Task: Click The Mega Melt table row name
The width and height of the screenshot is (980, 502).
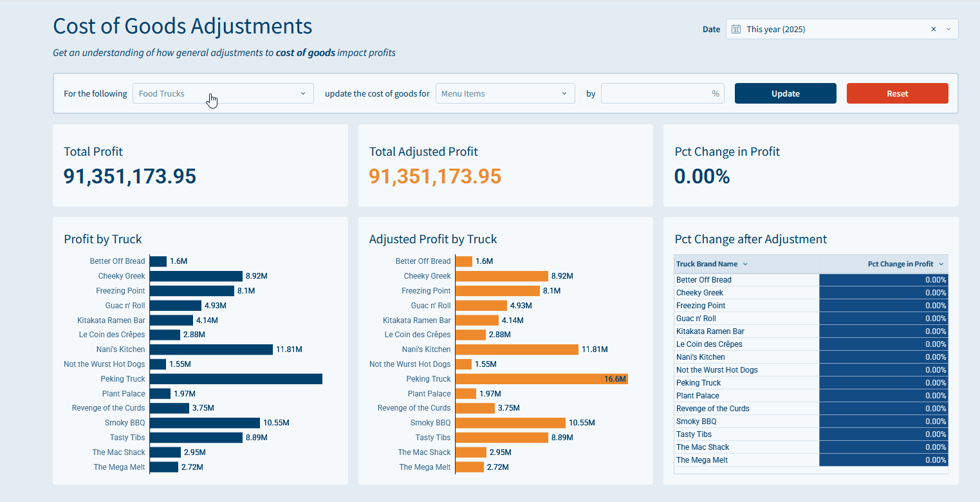Action: click(702, 460)
